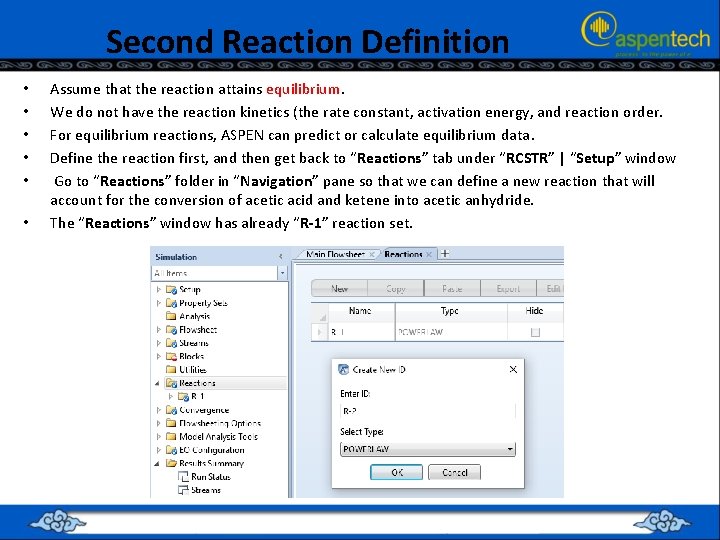Open the All Items filter dropdown
The width and height of the screenshot is (720, 540).
pos(282,273)
